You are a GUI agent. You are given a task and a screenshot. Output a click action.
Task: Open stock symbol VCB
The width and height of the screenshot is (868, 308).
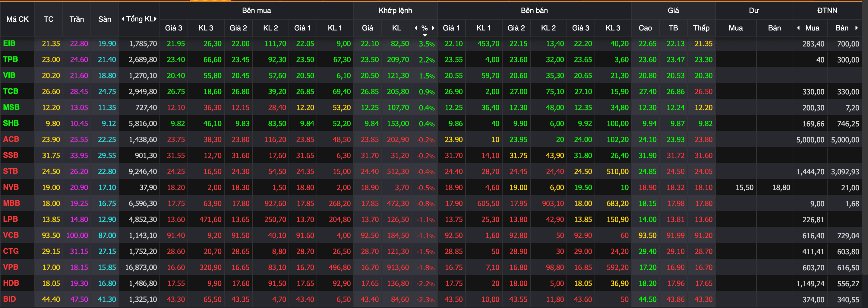click(11, 235)
